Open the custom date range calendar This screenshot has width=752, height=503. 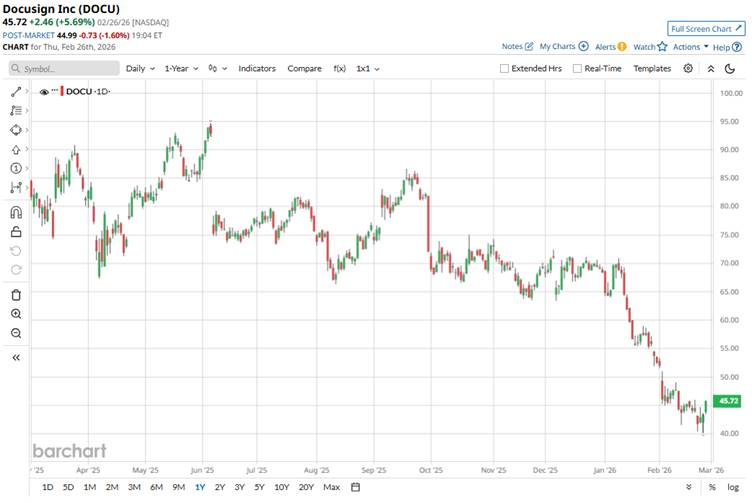(355, 487)
